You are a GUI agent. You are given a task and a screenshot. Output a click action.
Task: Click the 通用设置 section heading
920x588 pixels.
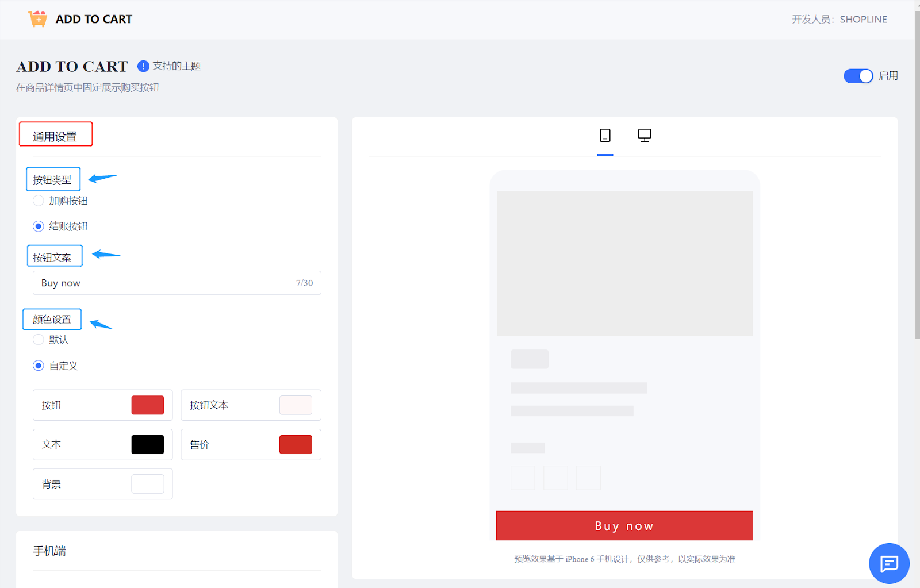(55, 136)
